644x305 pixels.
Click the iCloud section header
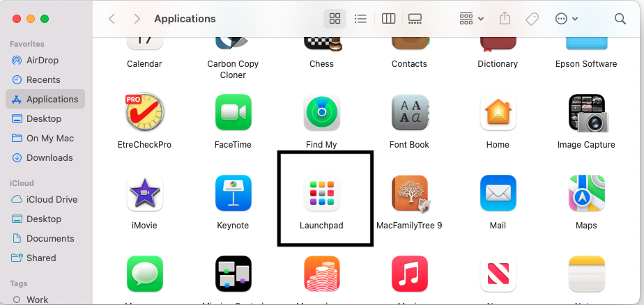point(22,183)
